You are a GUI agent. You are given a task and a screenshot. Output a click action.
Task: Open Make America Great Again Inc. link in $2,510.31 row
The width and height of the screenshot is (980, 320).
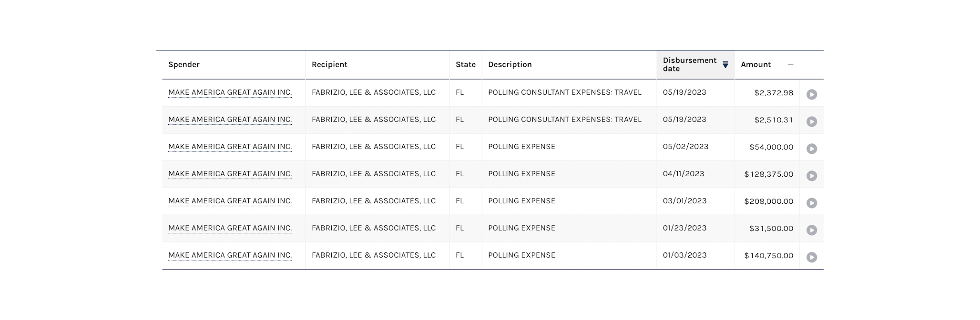click(230, 120)
